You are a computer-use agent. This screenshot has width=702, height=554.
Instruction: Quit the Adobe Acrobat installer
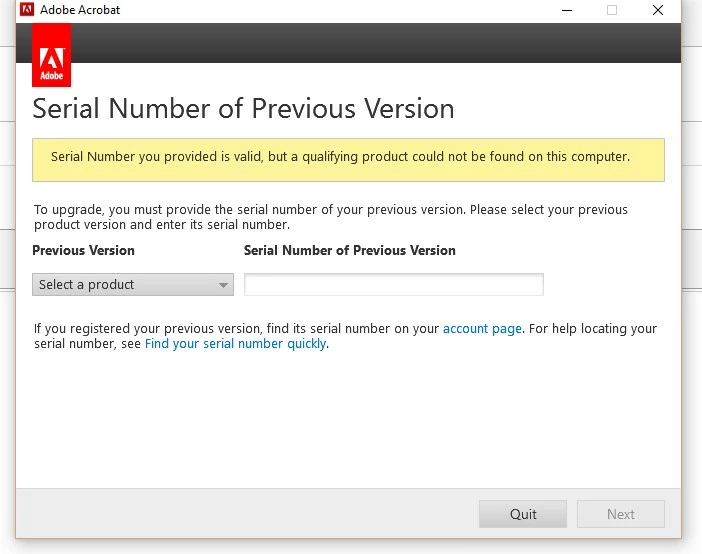tap(523, 514)
